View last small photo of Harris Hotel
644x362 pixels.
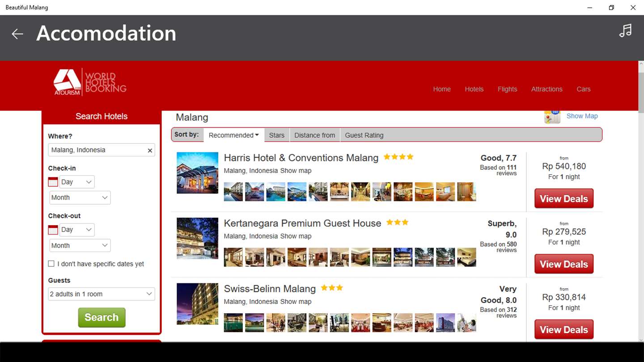pyautogui.click(x=466, y=192)
